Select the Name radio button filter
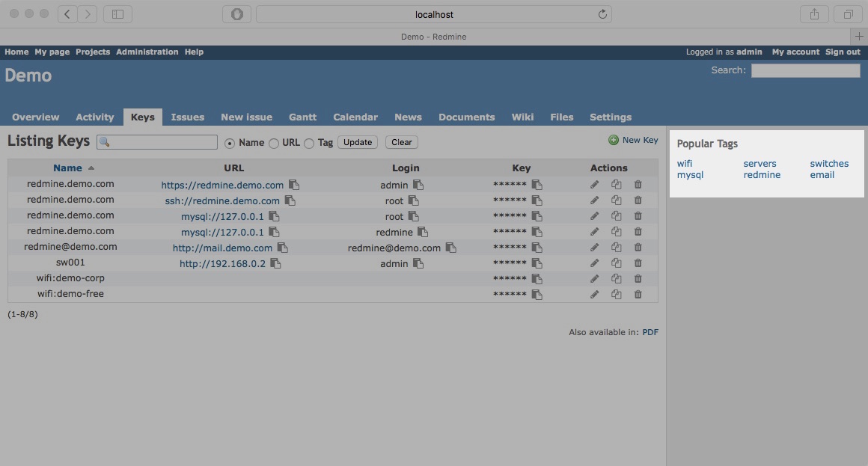This screenshot has height=466, width=868. [230, 143]
